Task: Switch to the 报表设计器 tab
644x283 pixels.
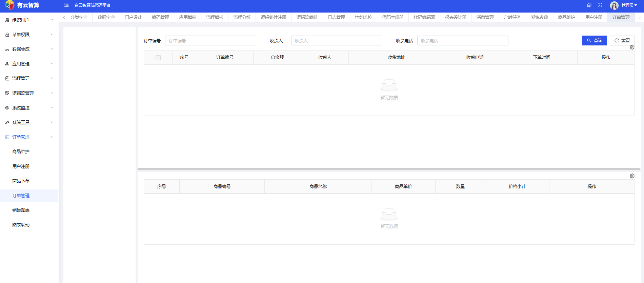Action: 456,17
